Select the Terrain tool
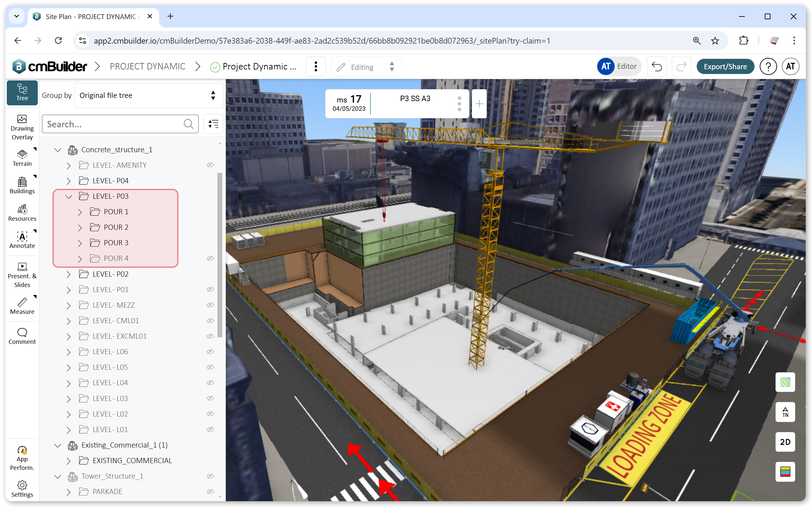 22,158
